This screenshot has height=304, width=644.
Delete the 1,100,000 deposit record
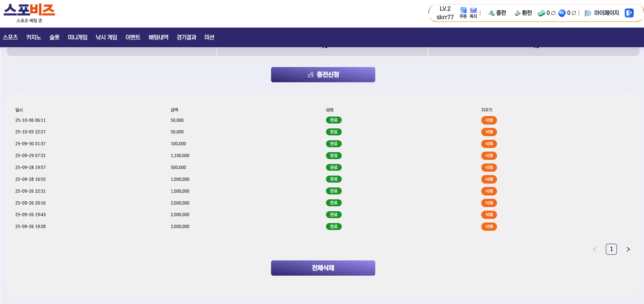489,155
